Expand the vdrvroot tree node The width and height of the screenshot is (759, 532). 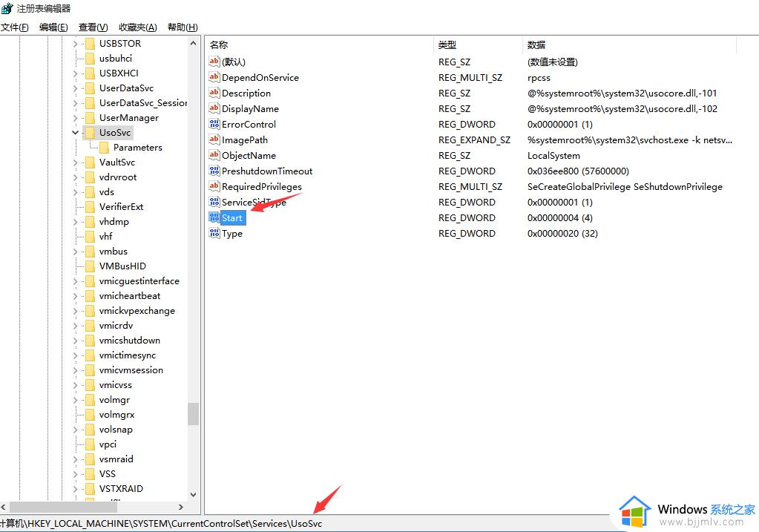(76, 177)
